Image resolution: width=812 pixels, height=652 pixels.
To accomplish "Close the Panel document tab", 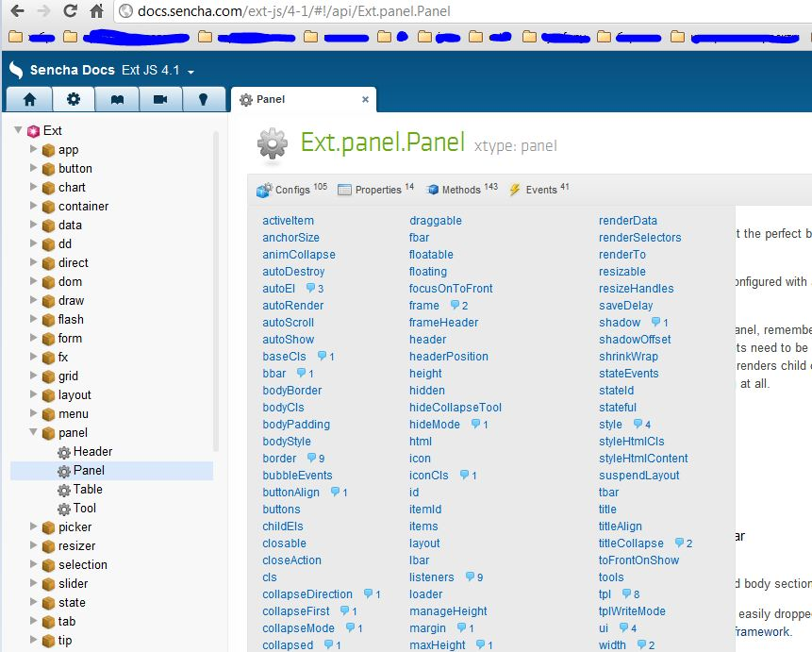I will pos(365,99).
